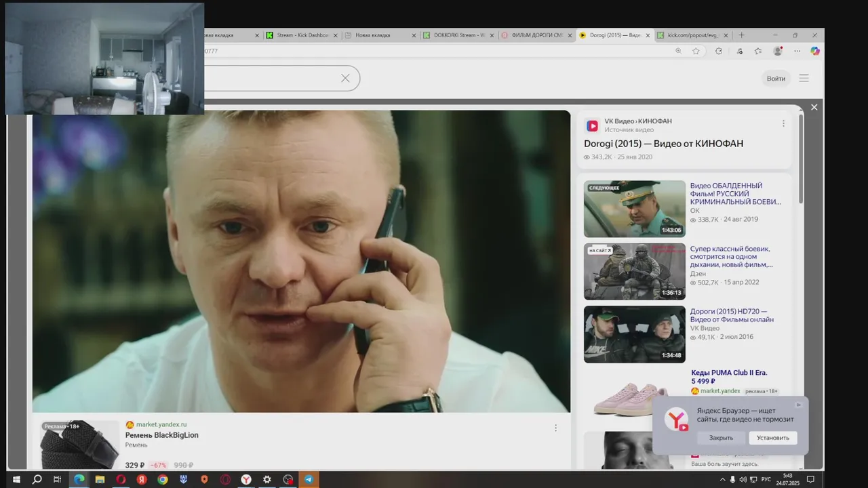Open the Yandex hamburger menu
The image size is (868, 488).
(804, 79)
